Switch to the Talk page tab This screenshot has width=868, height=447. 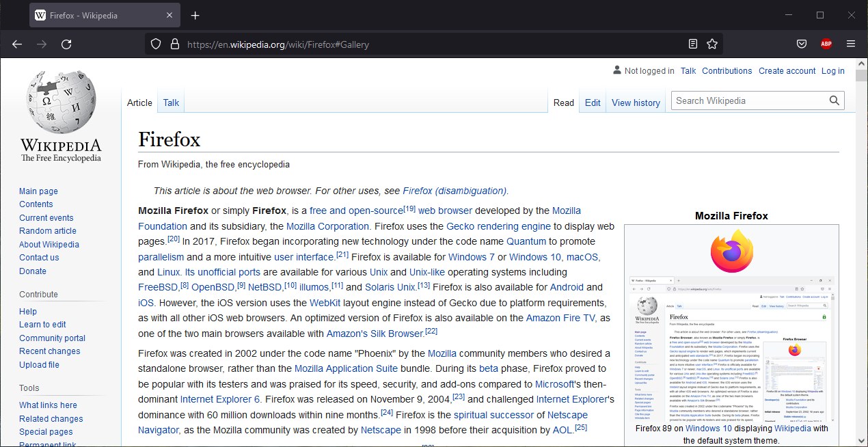coord(171,103)
